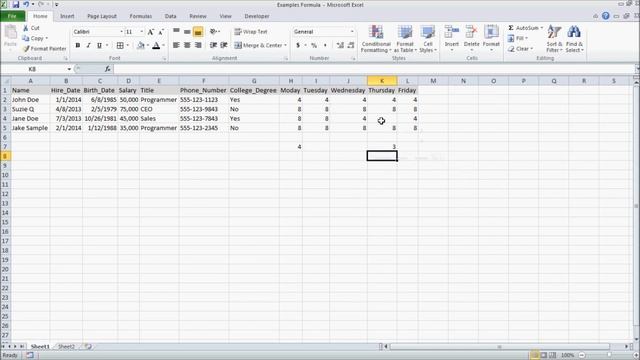The width and height of the screenshot is (640, 360).
Task: Open the Borders dropdown arrow
Action: [x=128, y=45]
